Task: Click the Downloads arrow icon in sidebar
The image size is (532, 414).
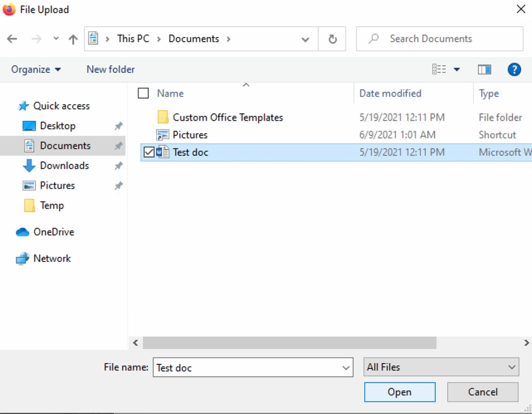Action: (29, 166)
